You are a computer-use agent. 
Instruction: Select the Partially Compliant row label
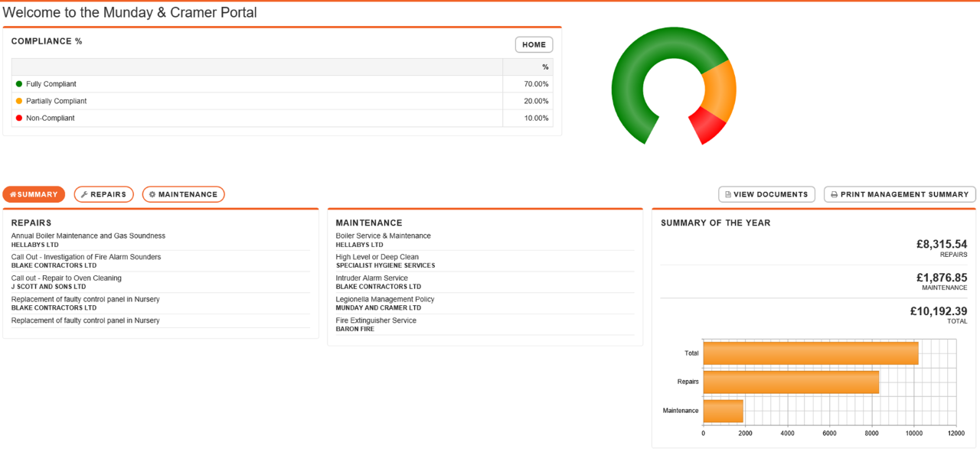point(57,101)
